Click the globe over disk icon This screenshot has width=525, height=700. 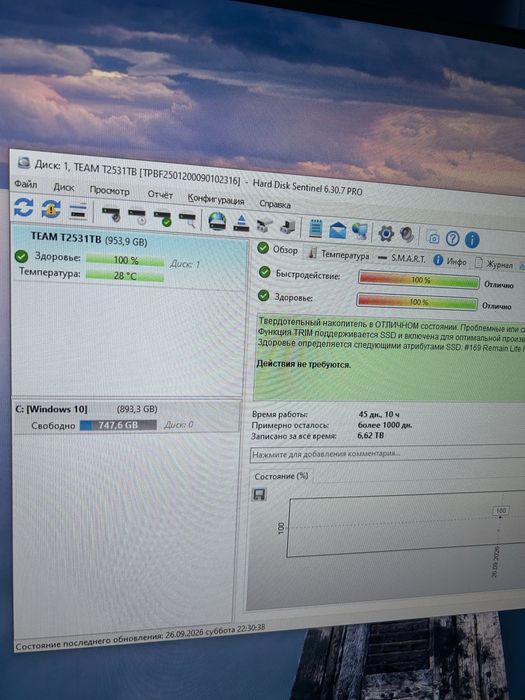(217, 222)
